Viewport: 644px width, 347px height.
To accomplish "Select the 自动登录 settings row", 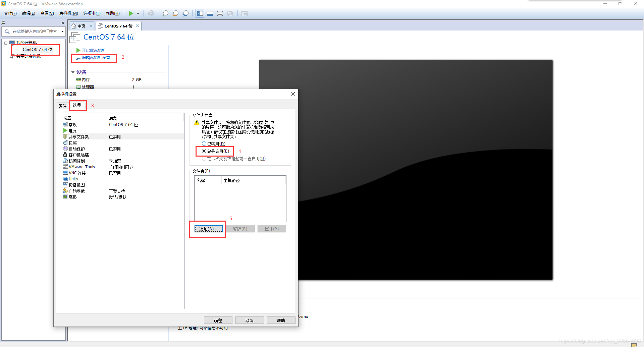I will click(122, 191).
